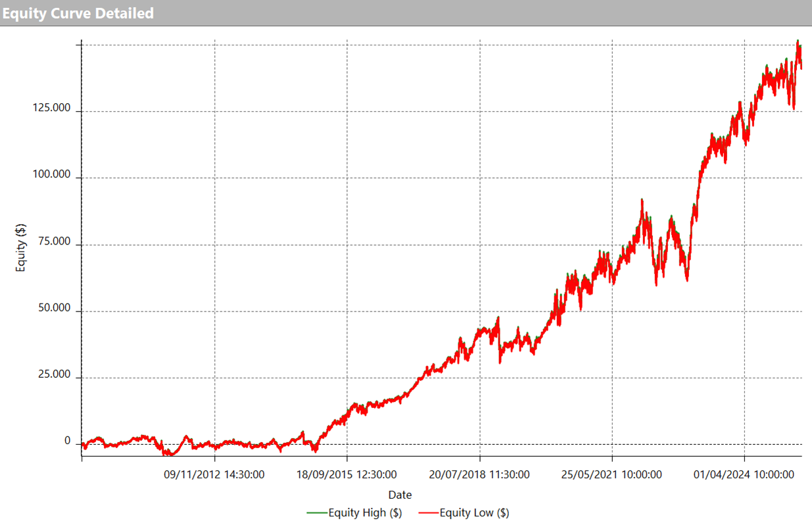
Task: Click the red Equity Low legend line swatch
Action: coord(428,513)
